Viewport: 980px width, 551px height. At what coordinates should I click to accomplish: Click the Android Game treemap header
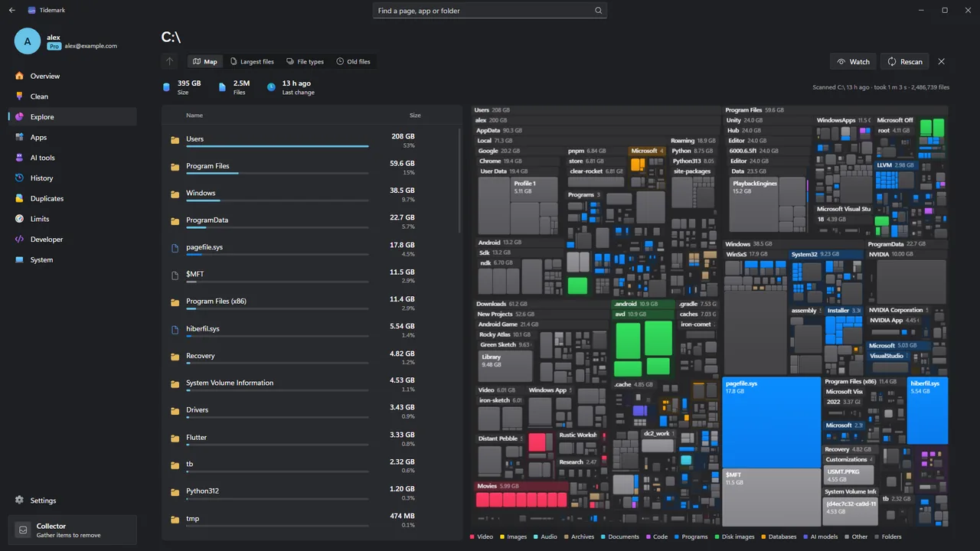(541, 324)
